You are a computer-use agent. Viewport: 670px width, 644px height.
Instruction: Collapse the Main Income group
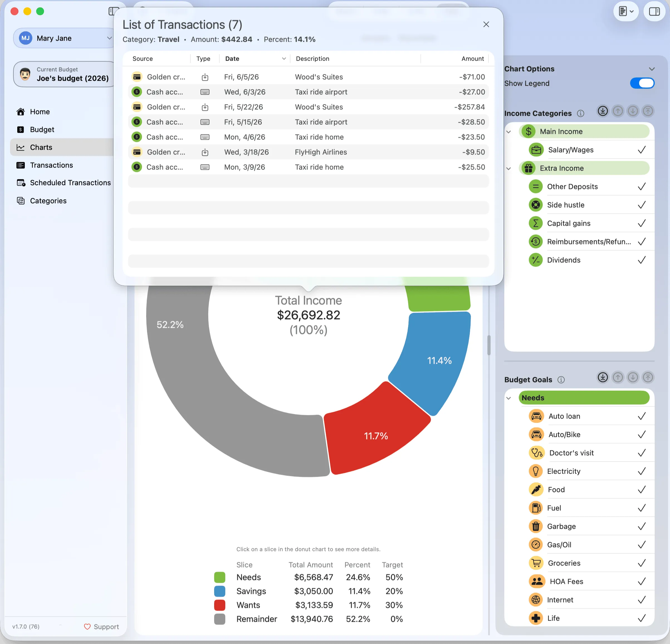click(x=509, y=132)
